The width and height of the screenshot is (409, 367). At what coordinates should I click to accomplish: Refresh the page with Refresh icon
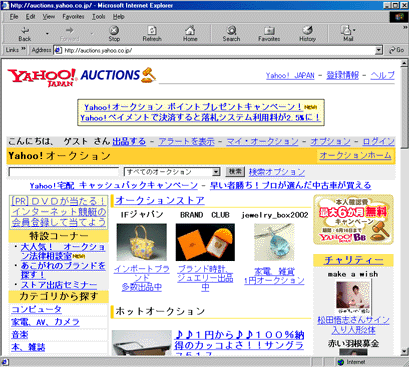[152, 34]
